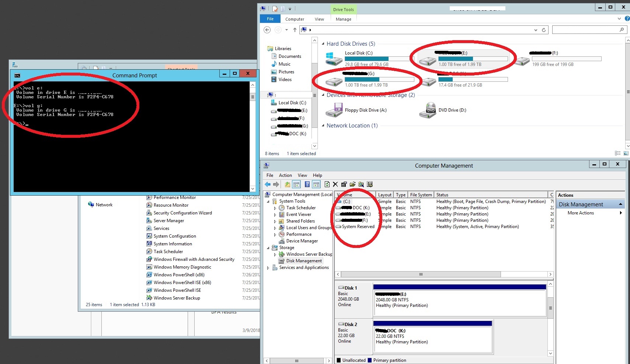Toggle Show/Hide Action Pane toolbar icon
Viewport: 630px width, 364px height.
click(316, 185)
